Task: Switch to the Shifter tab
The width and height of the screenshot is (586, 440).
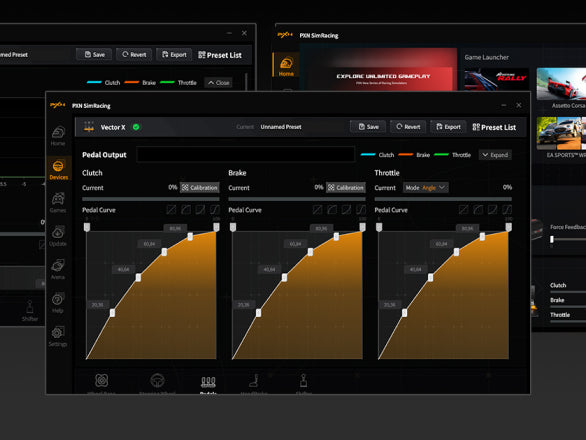Action: (303, 383)
